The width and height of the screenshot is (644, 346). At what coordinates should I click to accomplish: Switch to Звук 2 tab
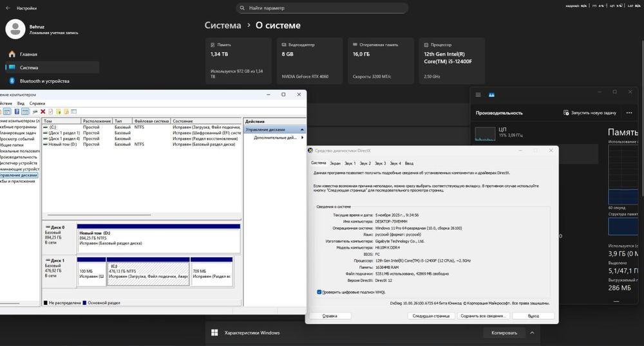365,163
